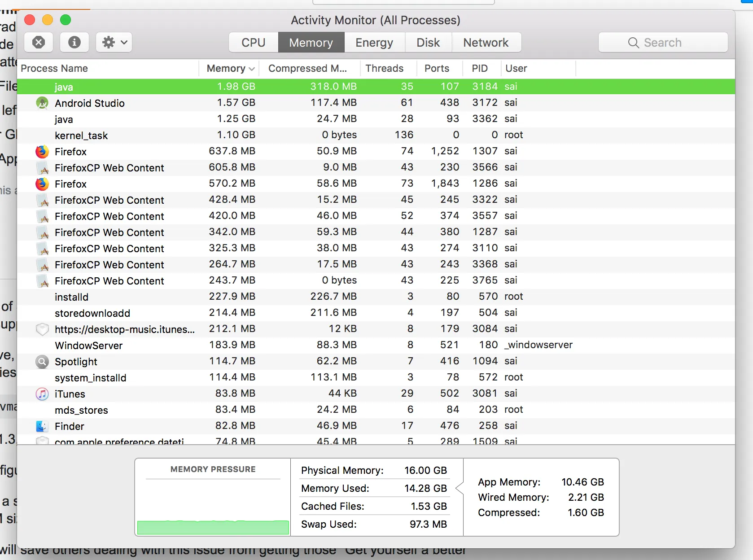
Task: Select the highlighted java process row
Action: tap(376, 87)
